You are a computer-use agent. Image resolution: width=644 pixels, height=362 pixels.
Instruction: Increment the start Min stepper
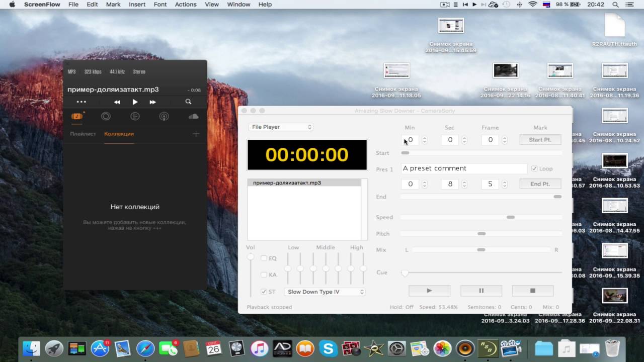pos(425,138)
